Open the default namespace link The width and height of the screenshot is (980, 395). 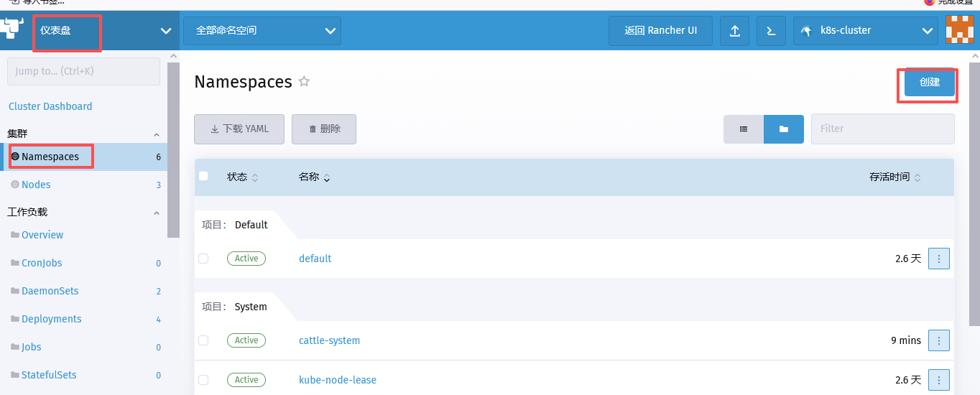315,259
